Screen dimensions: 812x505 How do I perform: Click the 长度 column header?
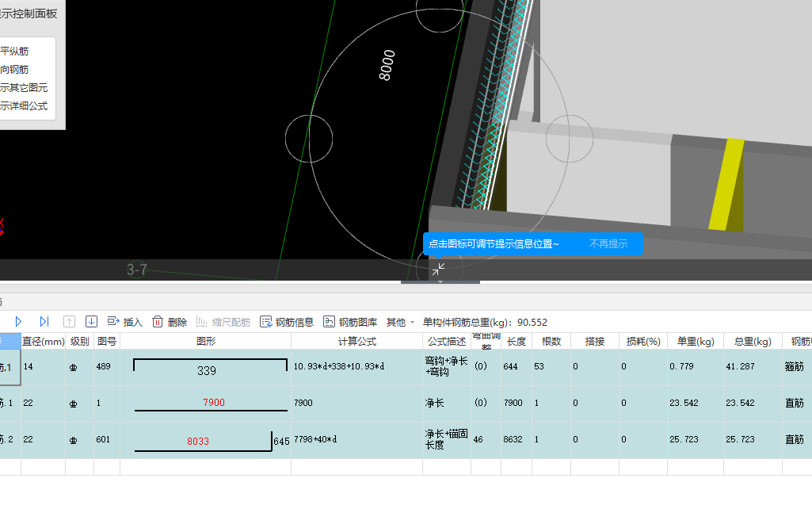click(x=517, y=341)
